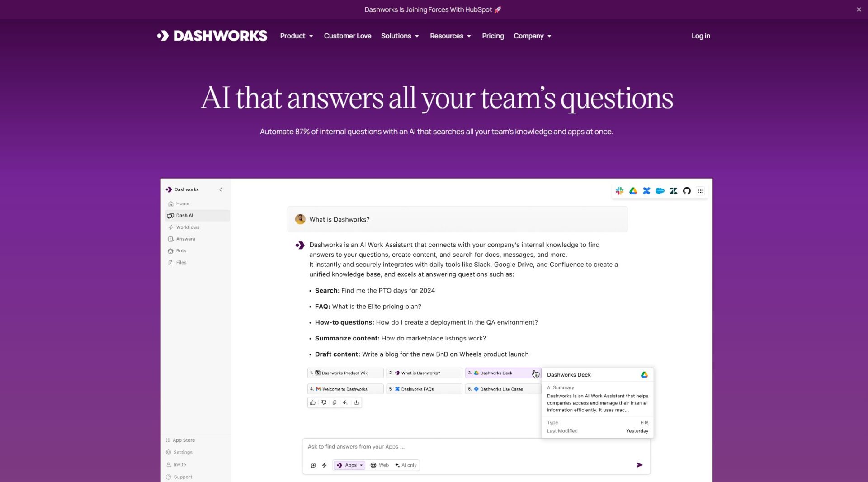The image size is (868, 482).
Task: Open the apps grid icon next to GitHub
Action: pyautogui.click(x=700, y=190)
